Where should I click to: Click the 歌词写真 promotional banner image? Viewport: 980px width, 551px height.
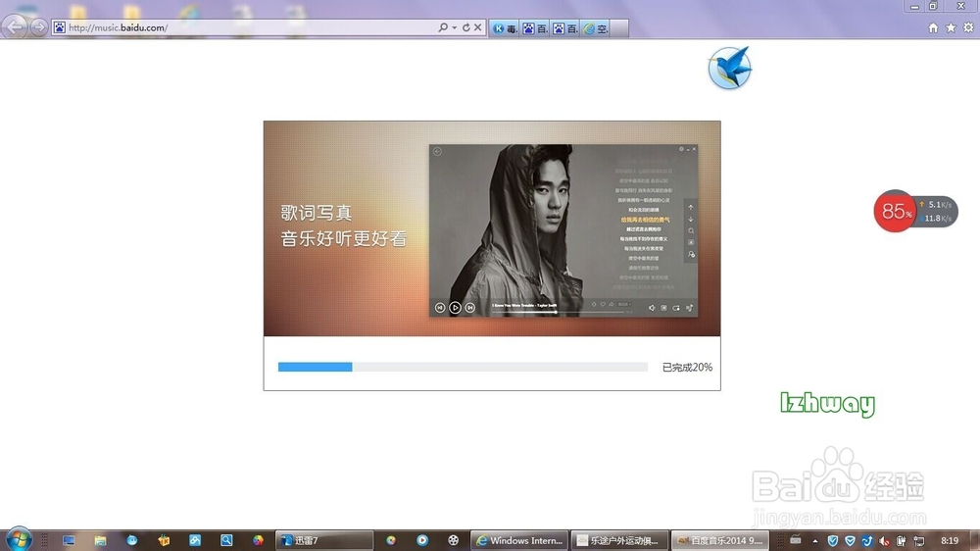click(x=492, y=228)
